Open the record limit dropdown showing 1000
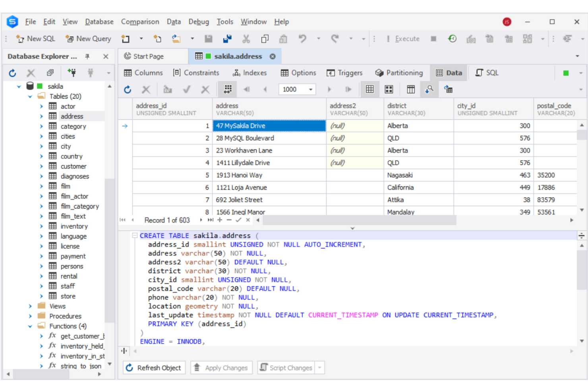This screenshot has width=588, height=392. pyautogui.click(x=310, y=89)
